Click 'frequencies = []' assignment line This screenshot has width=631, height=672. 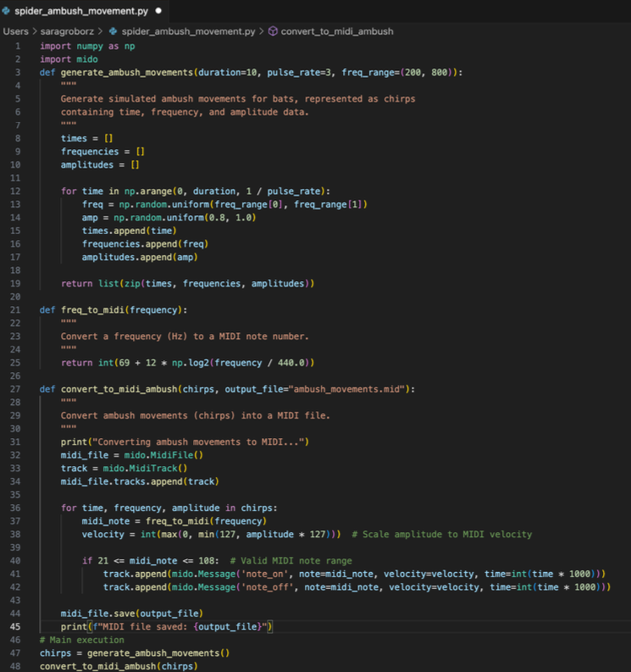pyautogui.click(x=102, y=152)
